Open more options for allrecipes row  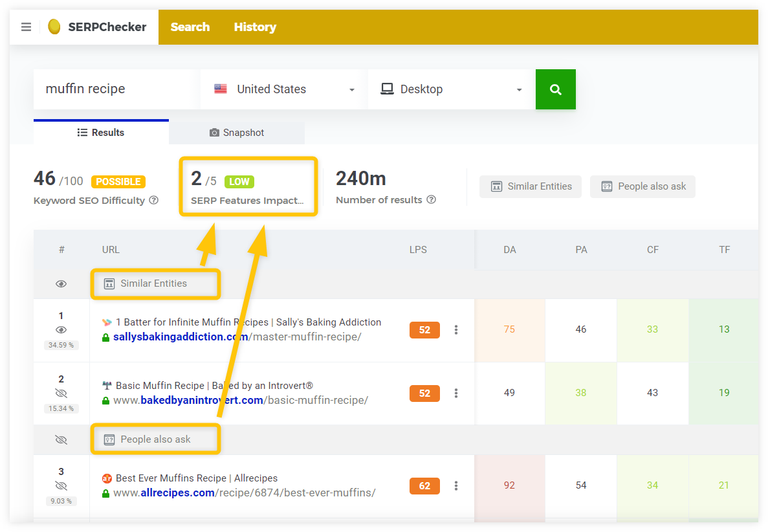(x=456, y=485)
